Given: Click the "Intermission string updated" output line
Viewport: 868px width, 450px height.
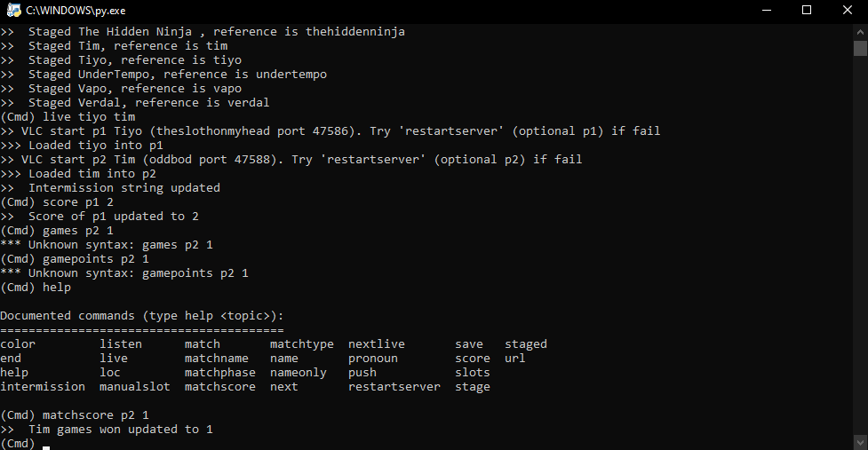Looking at the screenshot, I should [123, 188].
